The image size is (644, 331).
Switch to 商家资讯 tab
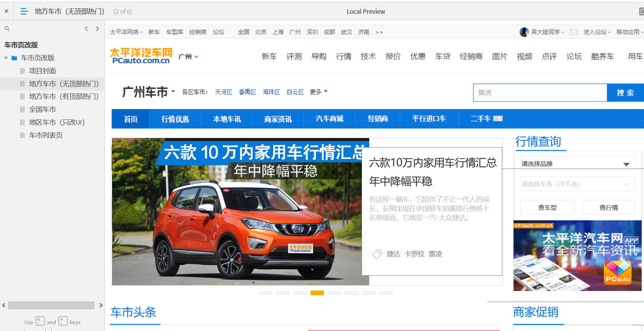pos(278,119)
